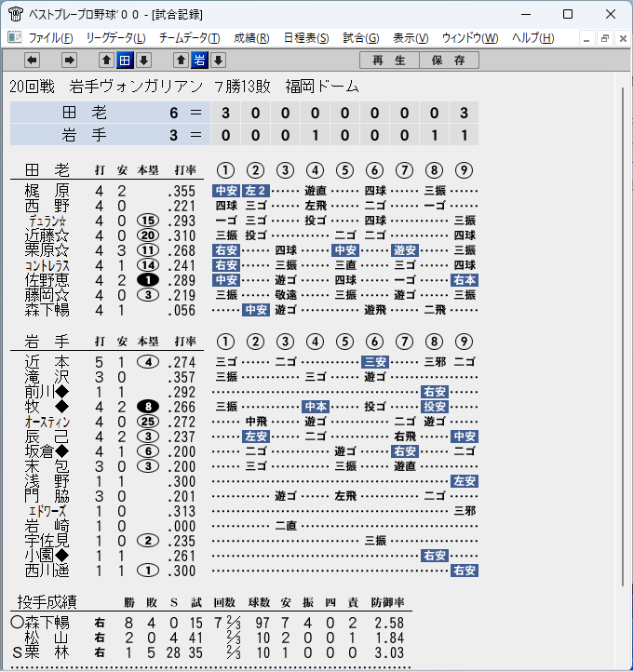Click the app trophy icon in title bar
The height and width of the screenshot is (672, 633).
(15, 14)
